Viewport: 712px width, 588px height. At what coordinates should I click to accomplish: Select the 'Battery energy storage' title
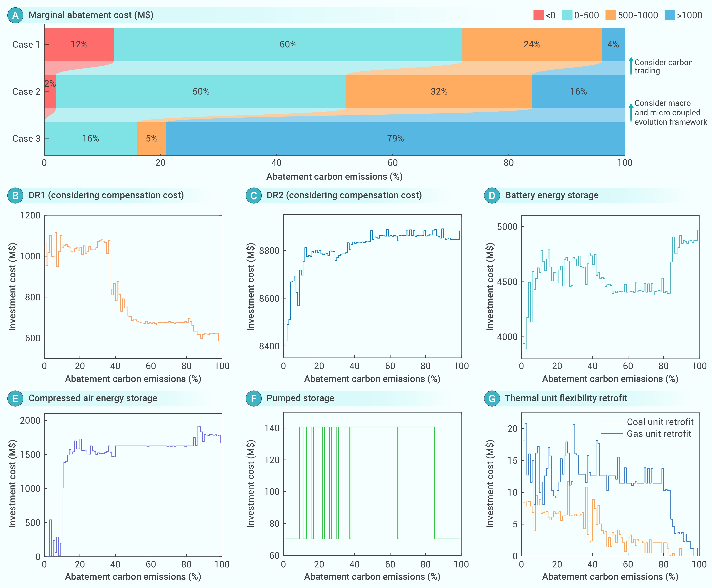[x=552, y=195]
